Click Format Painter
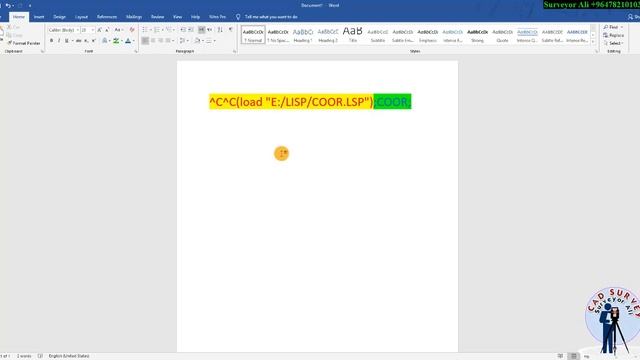Screen dimensions: 640x360 pyautogui.click(x=24, y=43)
